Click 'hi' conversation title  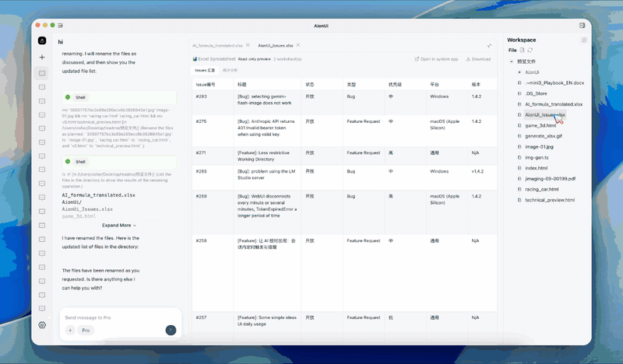click(61, 42)
